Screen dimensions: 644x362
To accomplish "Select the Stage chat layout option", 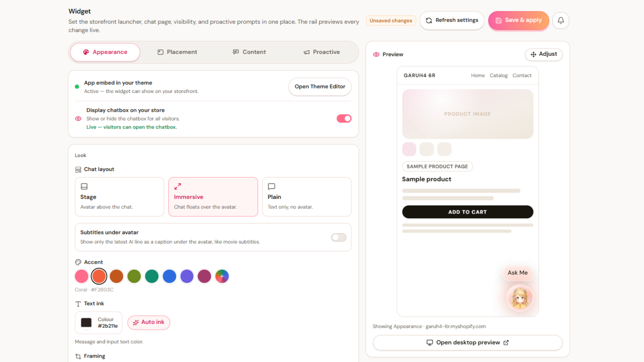I will pyautogui.click(x=120, y=197).
